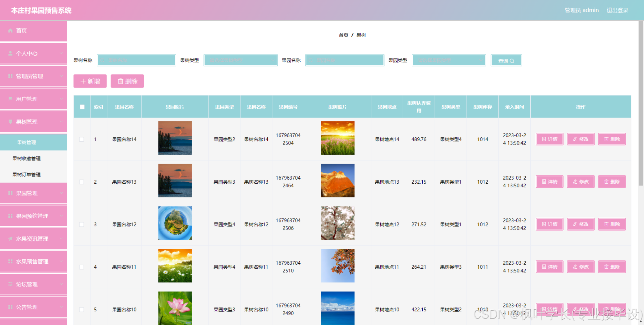Check the row checkbox for 果园名称13
The image size is (644, 325).
[x=81, y=182]
